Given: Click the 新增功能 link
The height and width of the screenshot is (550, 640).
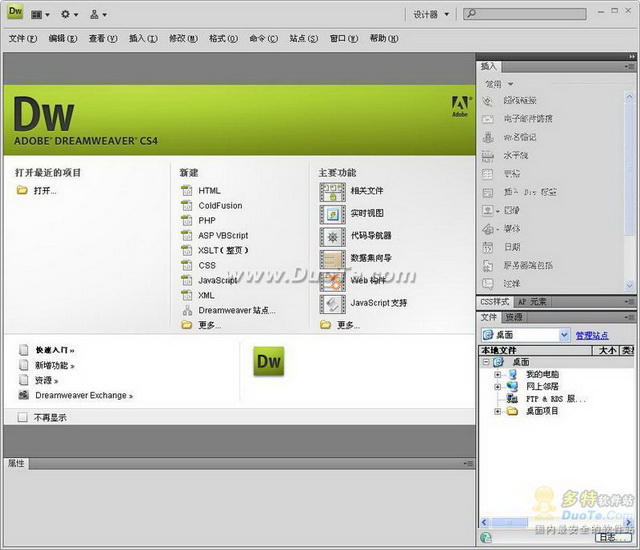Looking at the screenshot, I should 55,365.
